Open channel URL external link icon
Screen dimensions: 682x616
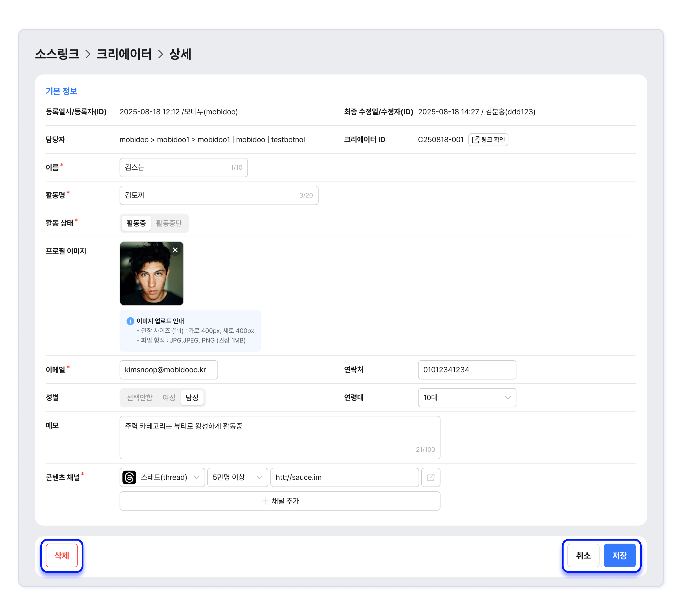(430, 477)
